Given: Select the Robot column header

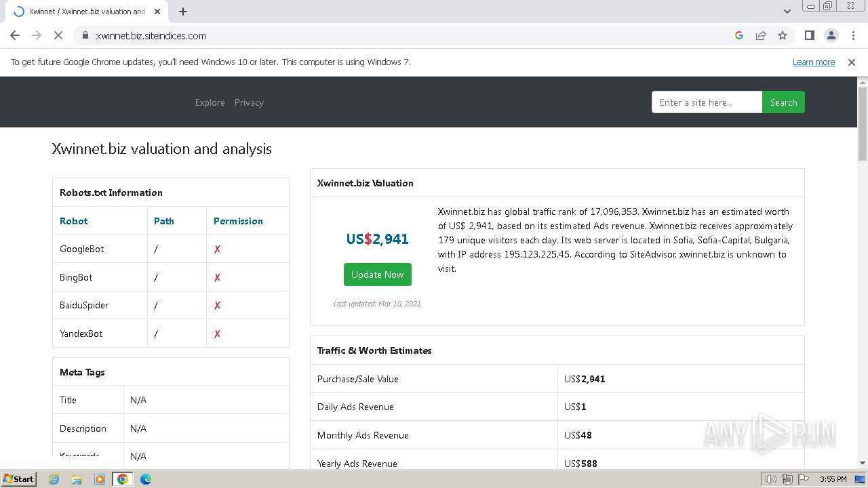Looking at the screenshot, I should (x=73, y=221).
